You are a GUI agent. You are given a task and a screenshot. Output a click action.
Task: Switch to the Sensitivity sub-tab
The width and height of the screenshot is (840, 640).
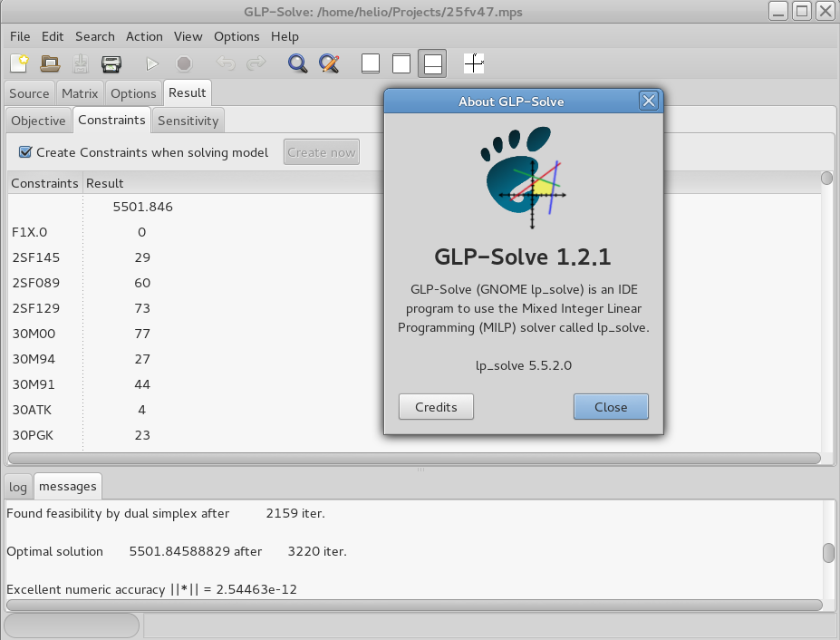tap(188, 121)
